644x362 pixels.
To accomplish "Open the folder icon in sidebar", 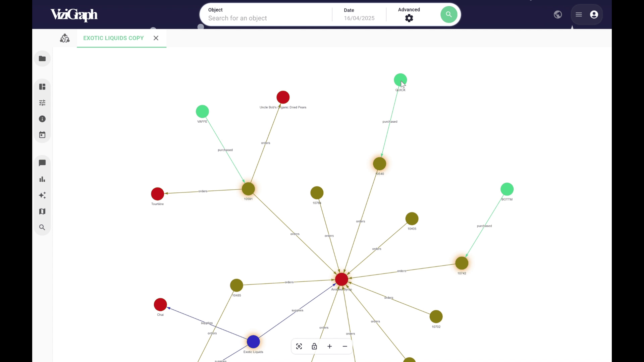I will [42, 59].
